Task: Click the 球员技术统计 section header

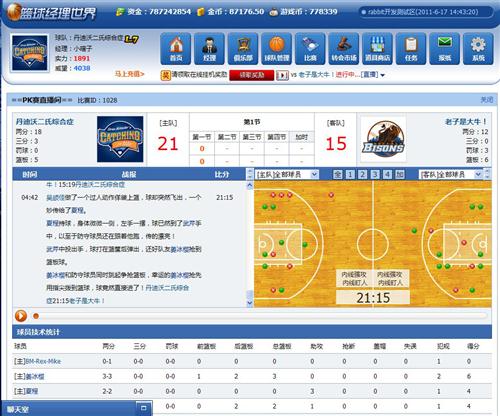Action: [252, 332]
